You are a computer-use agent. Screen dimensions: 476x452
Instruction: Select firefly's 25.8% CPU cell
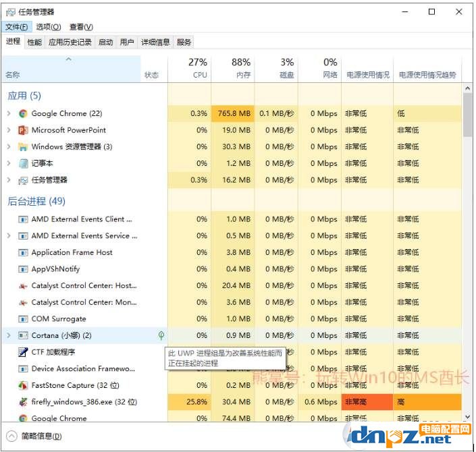[x=190, y=402]
